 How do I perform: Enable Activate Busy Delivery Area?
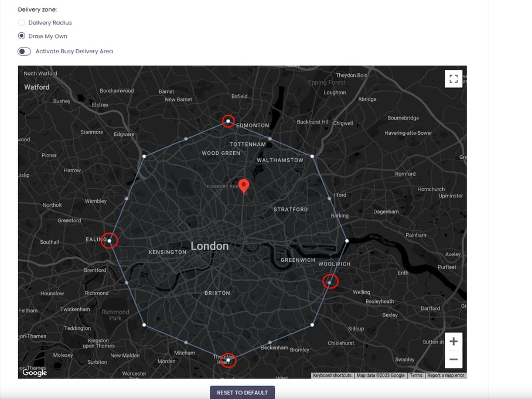[x=24, y=51]
